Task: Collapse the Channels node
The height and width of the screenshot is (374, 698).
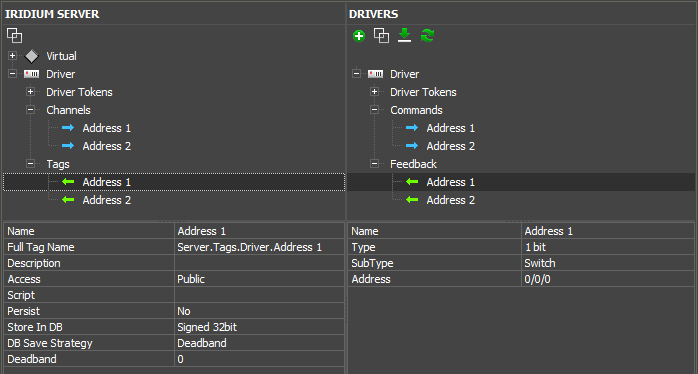Action: [30, 110]
